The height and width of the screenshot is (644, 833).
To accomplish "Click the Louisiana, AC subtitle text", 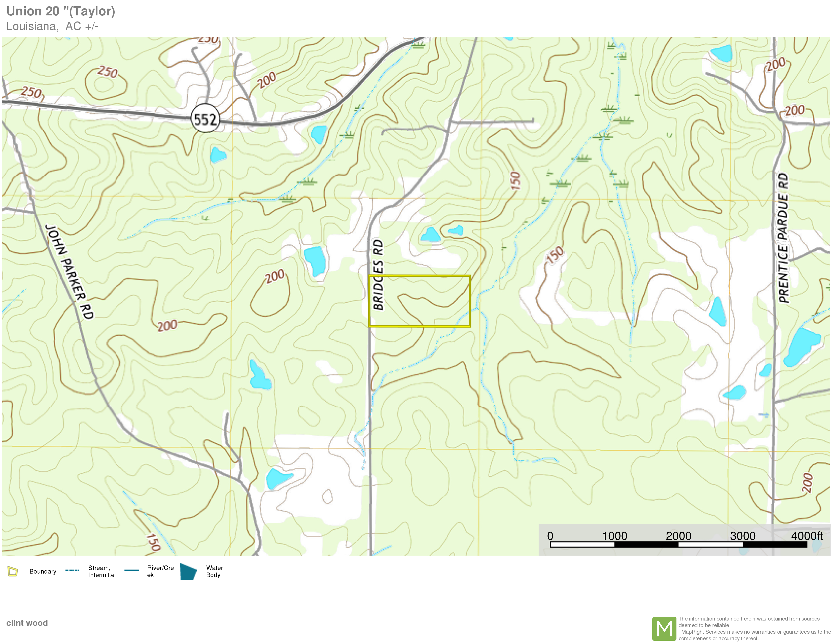I will tap(52, 26).
